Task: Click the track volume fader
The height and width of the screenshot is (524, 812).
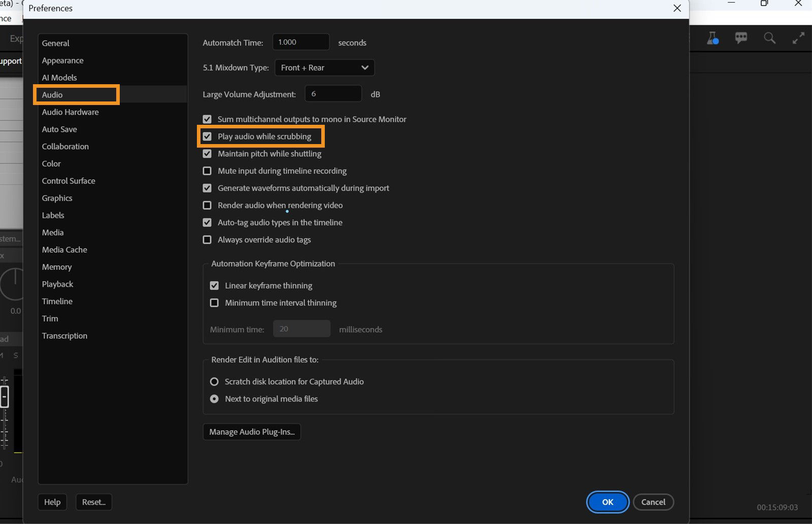Action: click(x=4, y=396)
